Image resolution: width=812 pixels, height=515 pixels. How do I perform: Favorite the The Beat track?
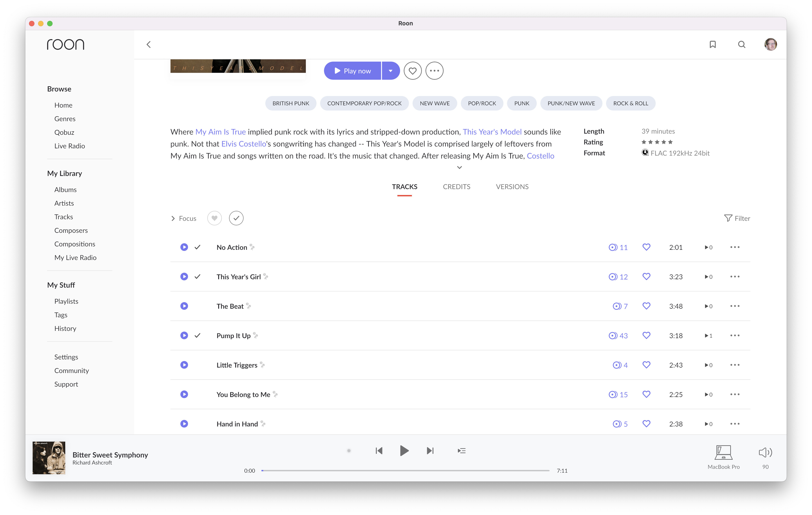pyautogui.click(x=646, y=306)
